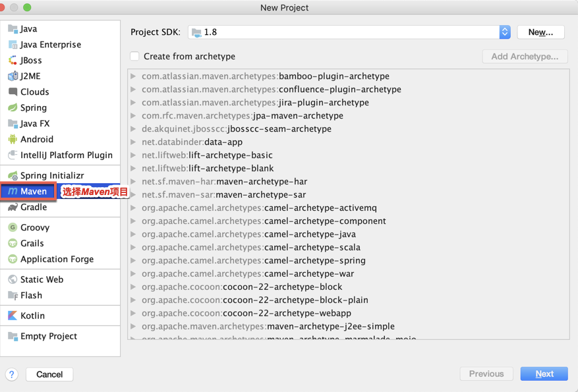Screen dimensions: 578x392
Task: Select the Spring leaf icon
Action: point(13,107)
